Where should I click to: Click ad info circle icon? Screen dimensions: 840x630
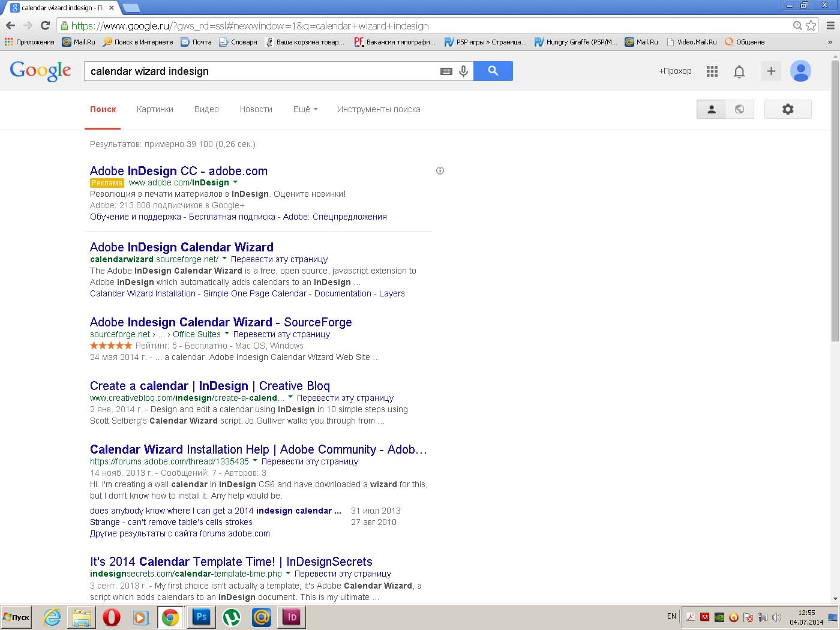(x=440, y=171)
